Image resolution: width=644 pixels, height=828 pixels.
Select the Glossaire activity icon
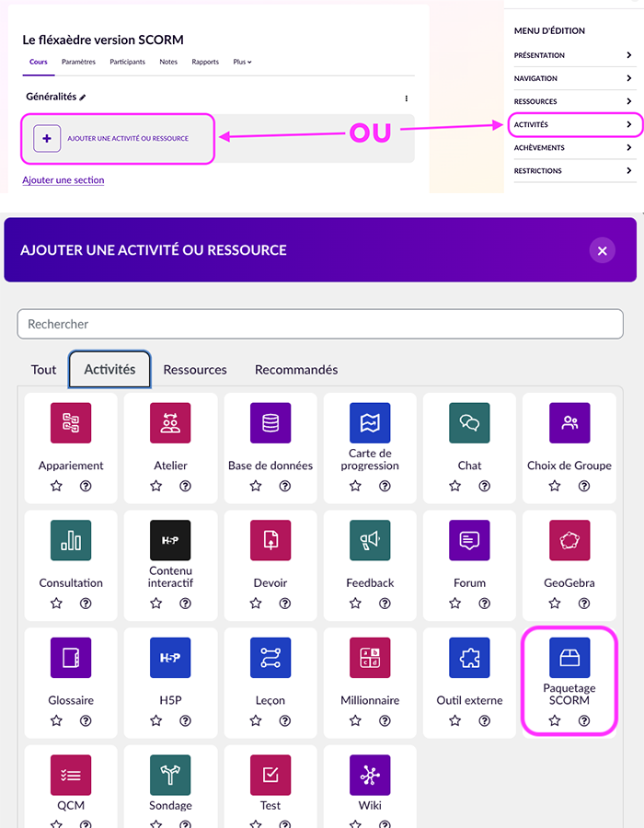click(71, 658)
